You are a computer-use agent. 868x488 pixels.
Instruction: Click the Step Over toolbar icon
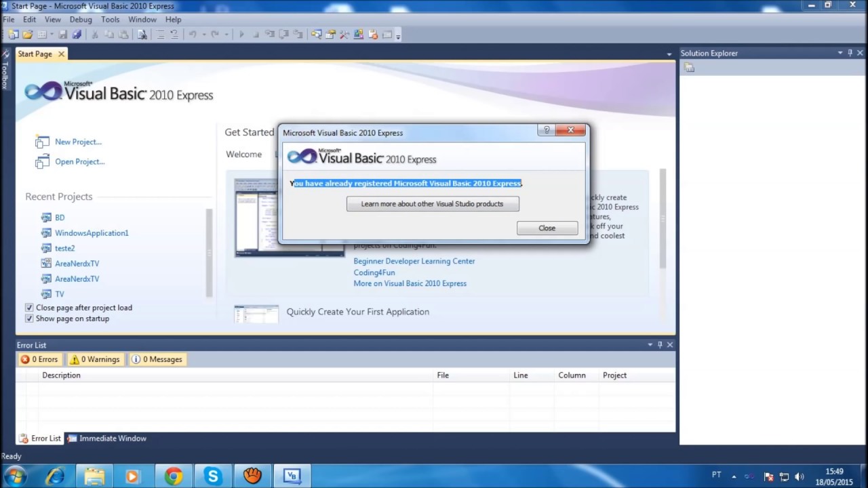(x=283, y=35)
